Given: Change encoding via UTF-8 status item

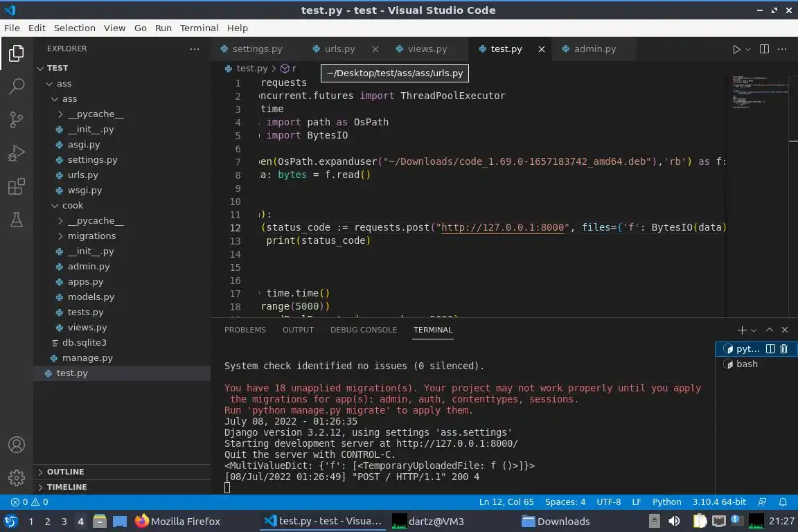Looking at the screenshot, I should (x=608, y=502).
